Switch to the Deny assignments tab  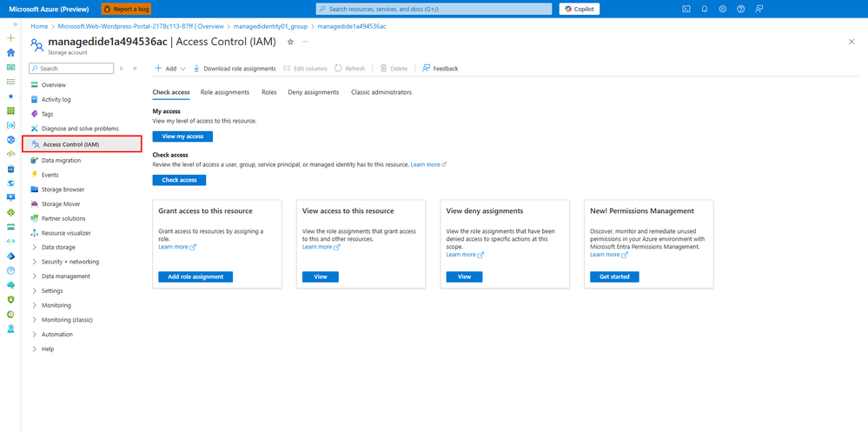pos(314,92)
